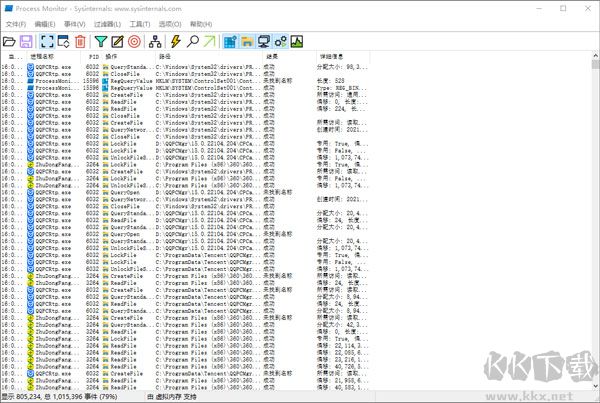Screen dimensions: 600x403
Task: Select the ReadFile row with 偏移: 21,958
Action: (x=185, y=380)
